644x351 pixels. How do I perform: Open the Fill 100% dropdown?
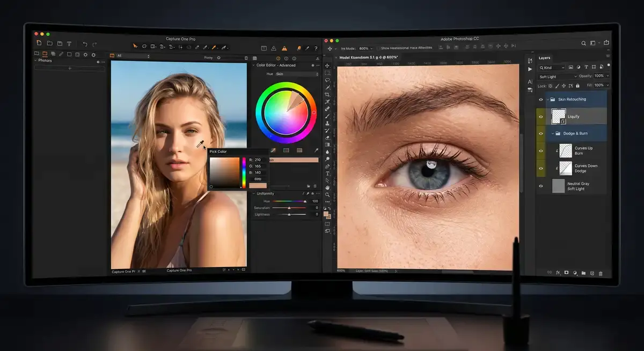602,85
